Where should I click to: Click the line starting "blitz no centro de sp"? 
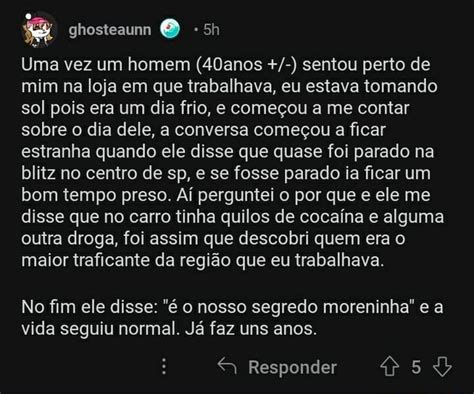click(x=226, y=174)
